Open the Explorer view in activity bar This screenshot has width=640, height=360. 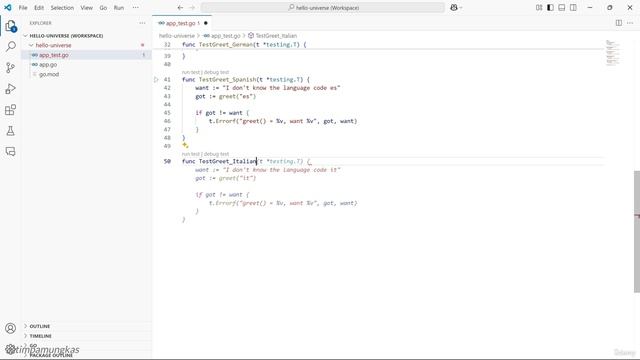point(11,26)
